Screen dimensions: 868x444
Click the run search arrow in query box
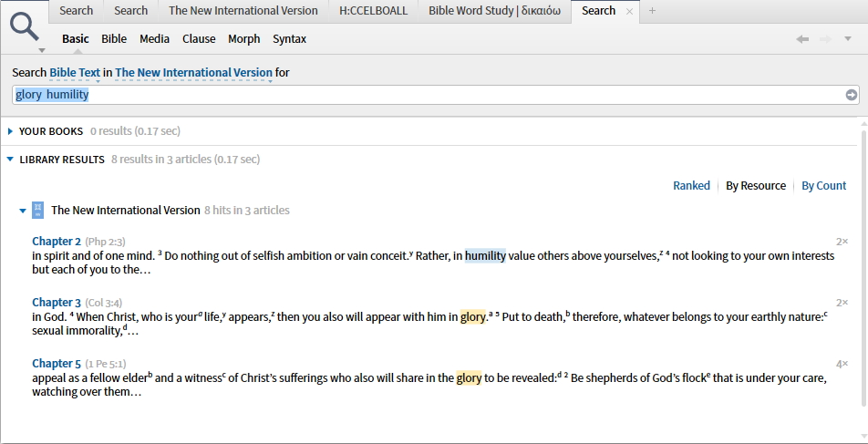pyautogui.click(x=851, y=95)
